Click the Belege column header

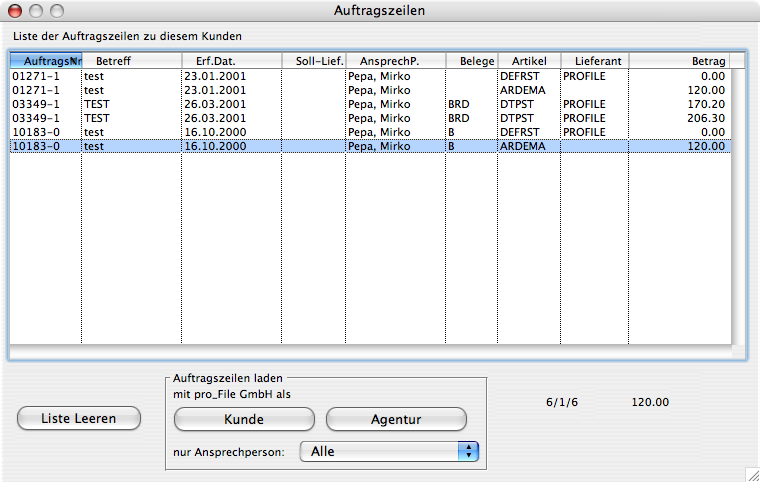[471, 61]
